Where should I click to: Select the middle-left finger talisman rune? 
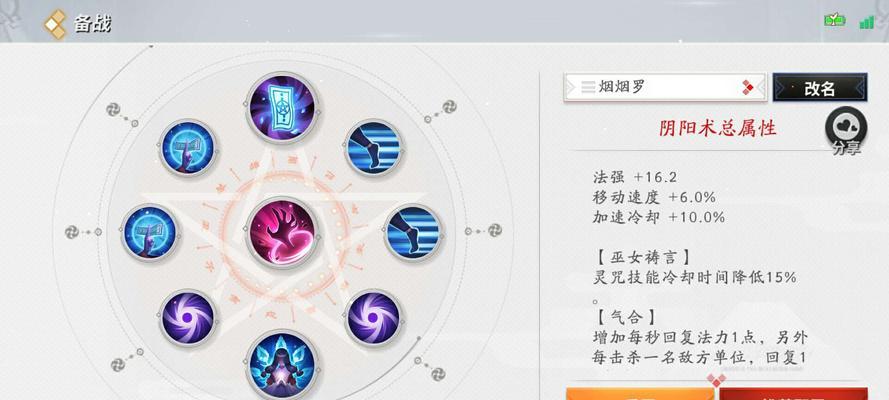(150, 232)
